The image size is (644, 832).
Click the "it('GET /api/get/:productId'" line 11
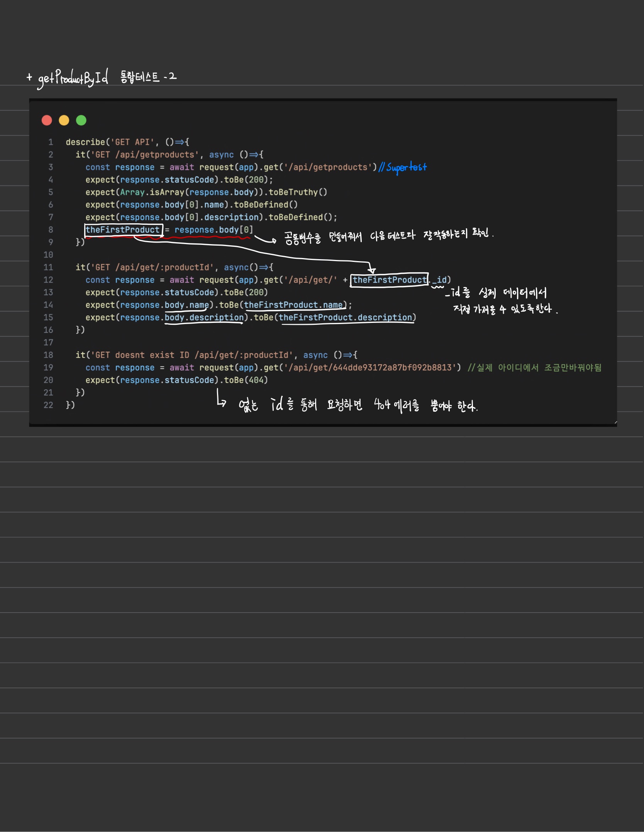(x=174, y=267)
